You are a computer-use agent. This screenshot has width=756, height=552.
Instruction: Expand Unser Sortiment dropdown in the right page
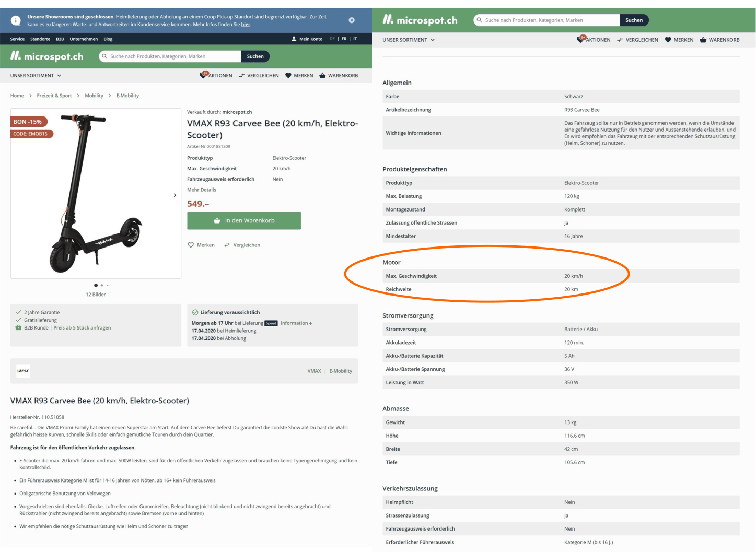(409, 40)
